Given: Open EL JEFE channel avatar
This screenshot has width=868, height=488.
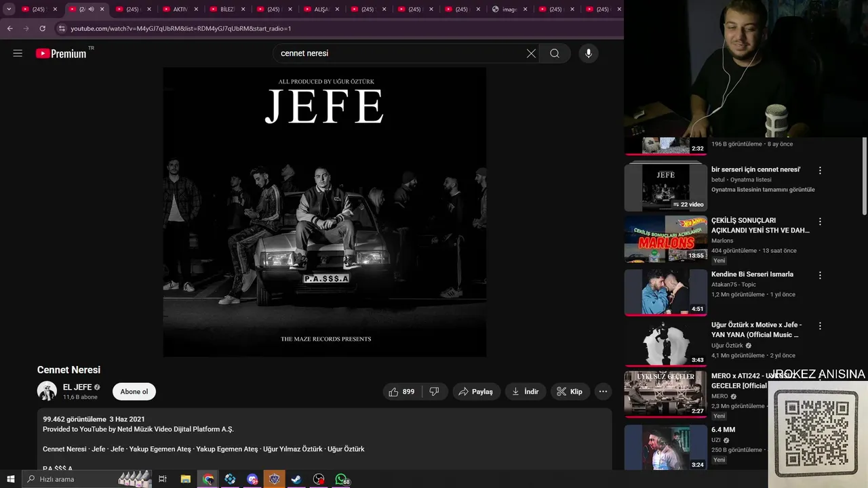Looking at the screenshot, I should (47, 391).
